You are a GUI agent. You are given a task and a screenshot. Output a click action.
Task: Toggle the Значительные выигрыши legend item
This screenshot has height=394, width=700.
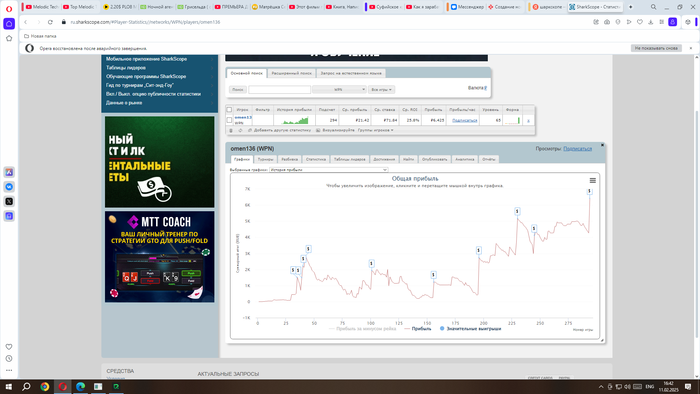(470, 329)
